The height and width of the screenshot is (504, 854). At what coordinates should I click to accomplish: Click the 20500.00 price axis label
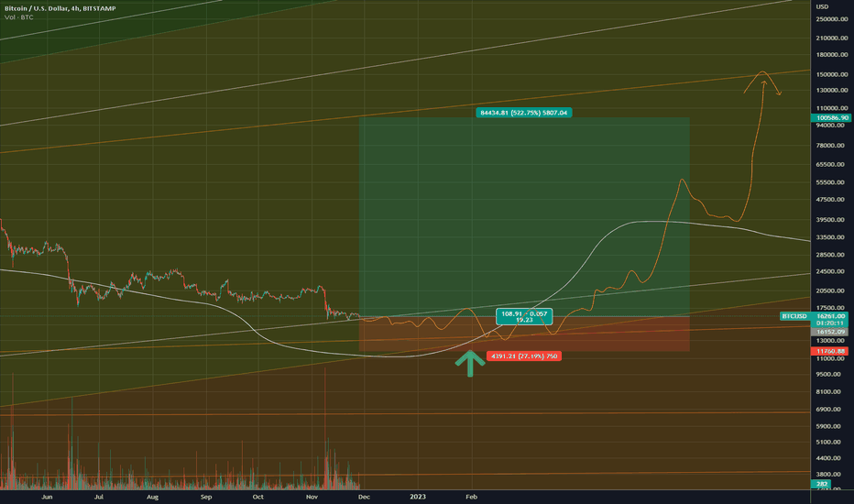(832, 291)
